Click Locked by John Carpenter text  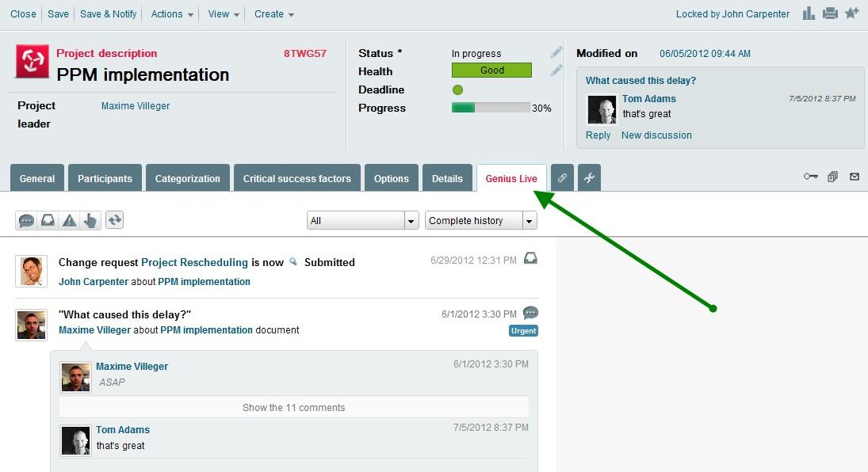tap(732, 13)
